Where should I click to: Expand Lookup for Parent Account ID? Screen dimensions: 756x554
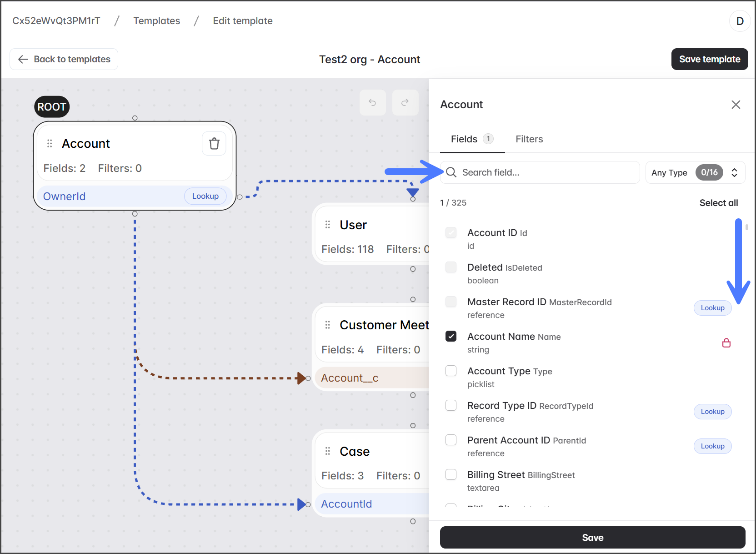(712, 446)
